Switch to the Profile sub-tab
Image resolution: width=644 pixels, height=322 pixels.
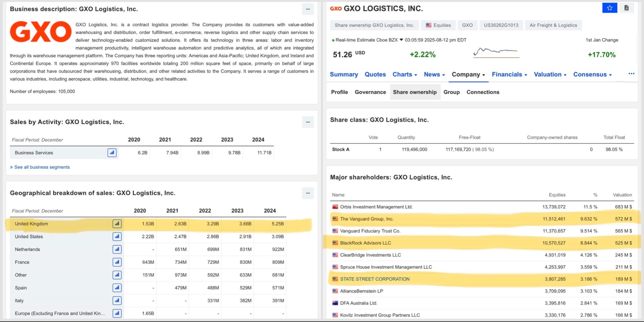click(x=339, y=92)
